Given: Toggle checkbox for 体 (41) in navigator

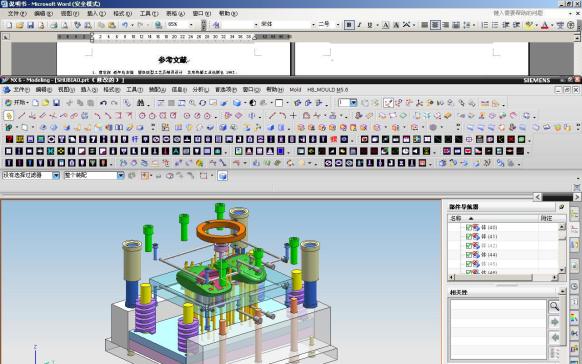Looking at the screenshot, I should pyautogui.click(x=469, y=236).
